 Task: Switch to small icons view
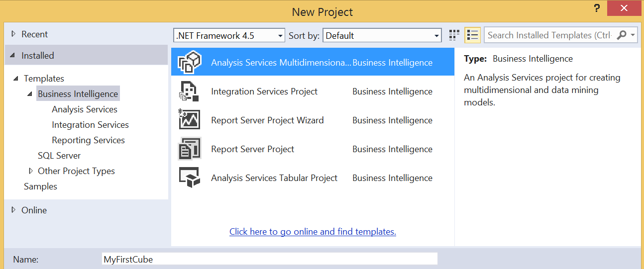coord(454,35)
